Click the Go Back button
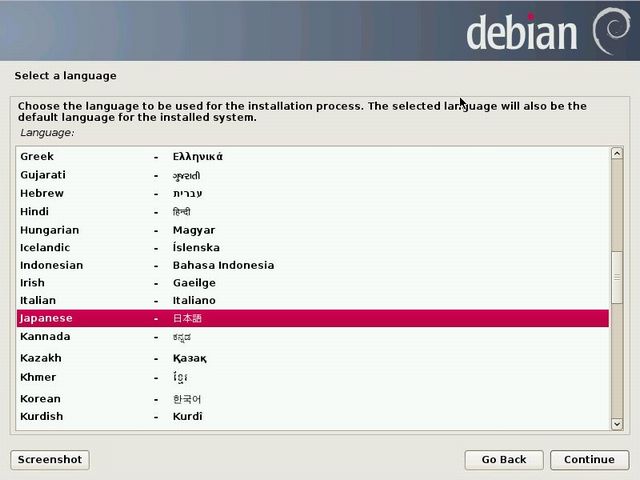This screenshot has height=480, width=640. (x=504, y=460)
